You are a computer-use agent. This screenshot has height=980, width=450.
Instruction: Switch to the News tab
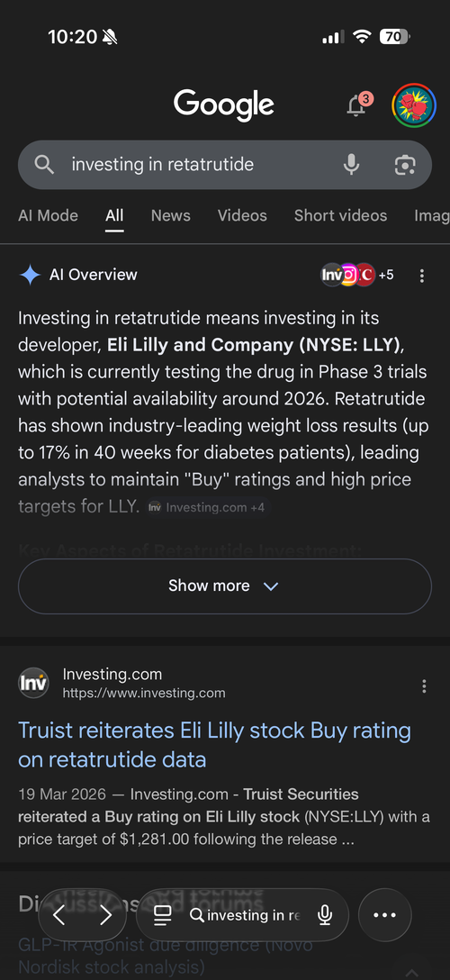coord(170,215)
